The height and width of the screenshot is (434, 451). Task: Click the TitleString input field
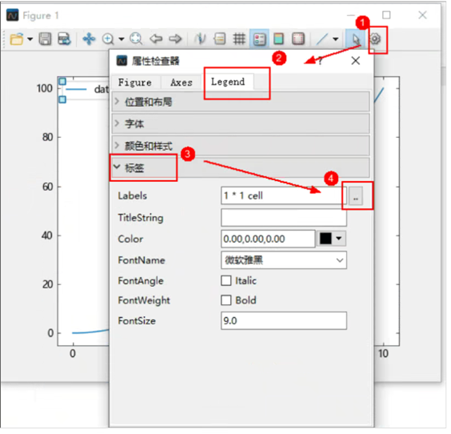click(284, 218)
